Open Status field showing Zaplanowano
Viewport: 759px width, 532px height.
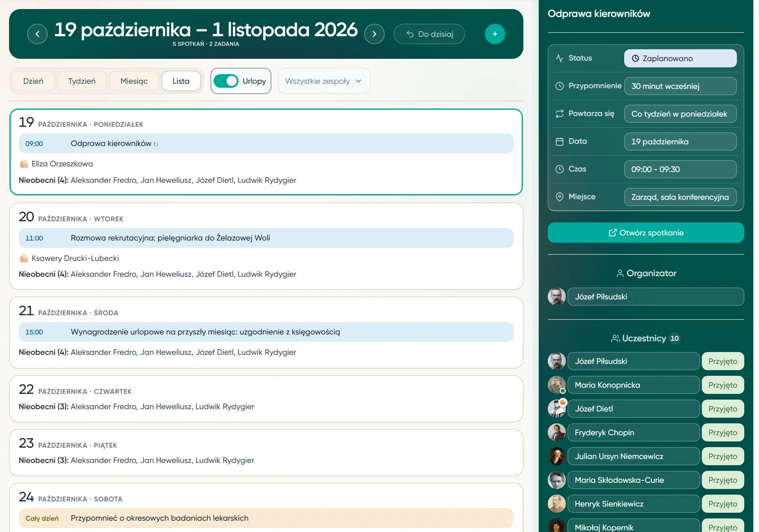pyautogui.click(x=680, y=58)
